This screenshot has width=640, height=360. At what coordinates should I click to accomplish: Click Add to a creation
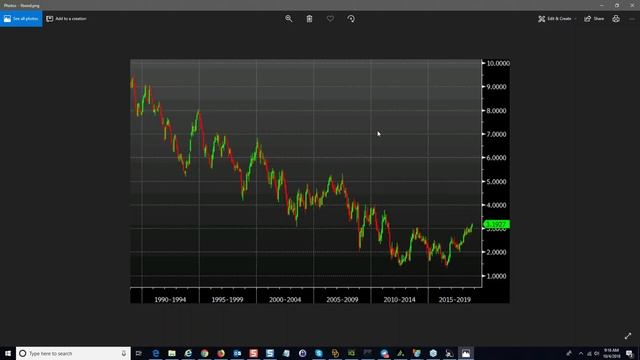pyautogui.click(x=66, y=19)
